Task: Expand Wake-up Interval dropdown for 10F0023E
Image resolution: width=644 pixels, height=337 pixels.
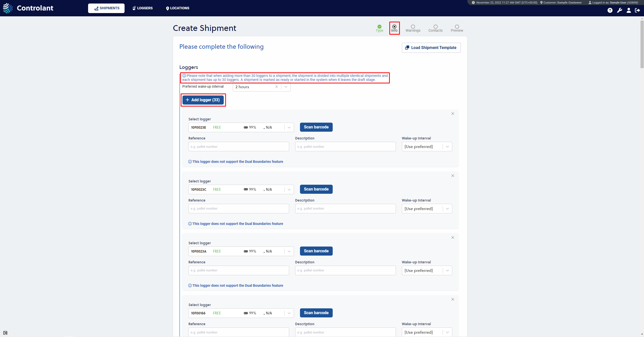Action: pos(427,147)
